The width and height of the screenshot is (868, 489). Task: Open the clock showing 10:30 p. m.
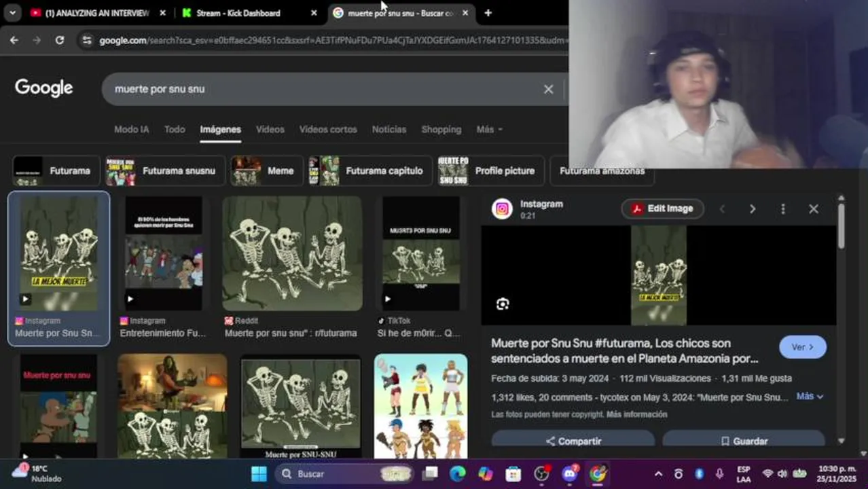click(837, 473)
